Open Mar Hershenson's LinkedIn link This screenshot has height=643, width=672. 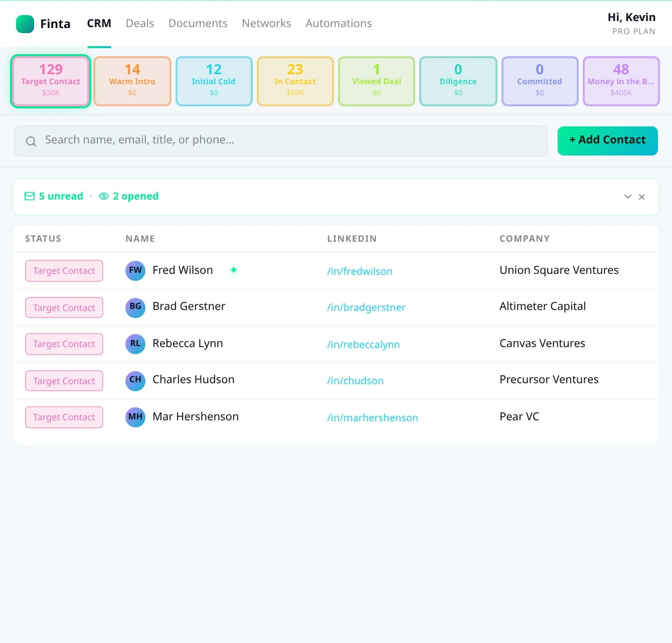coord(372,418)
